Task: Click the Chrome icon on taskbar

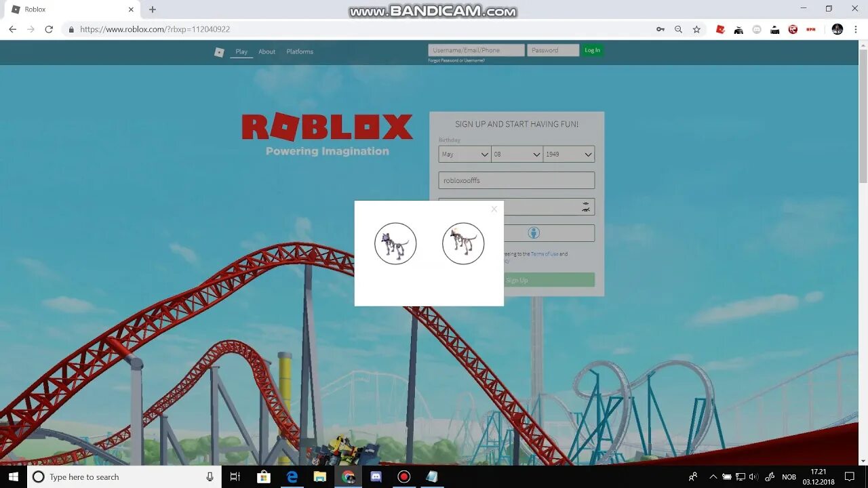Action: coord(348,476)
